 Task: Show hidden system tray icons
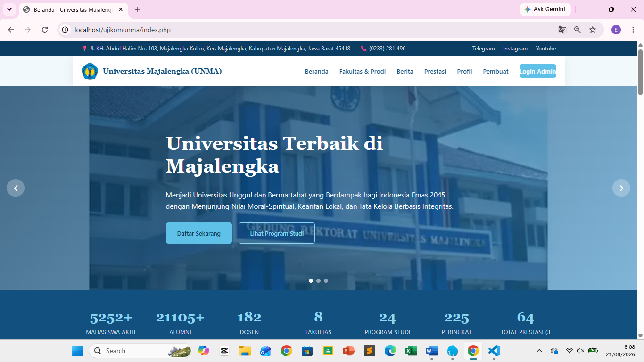click(x=539, y=351)
